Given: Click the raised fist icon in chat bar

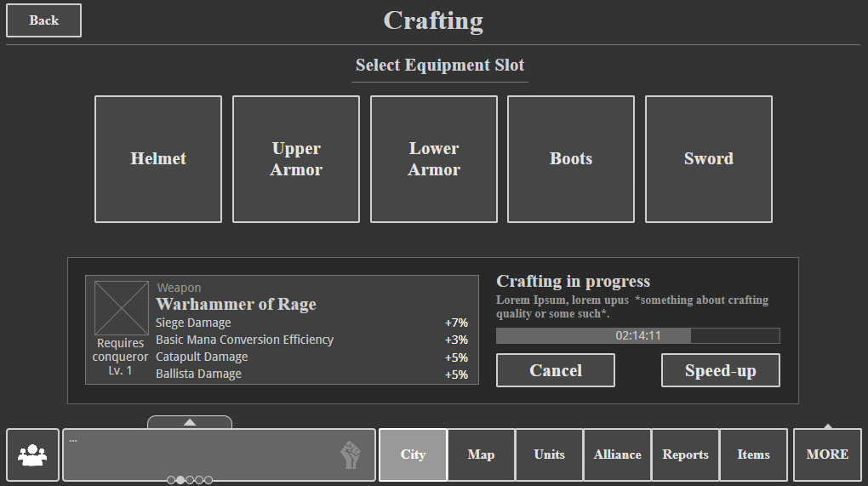Looking at the screenshot, I should (x=351, y=455).
